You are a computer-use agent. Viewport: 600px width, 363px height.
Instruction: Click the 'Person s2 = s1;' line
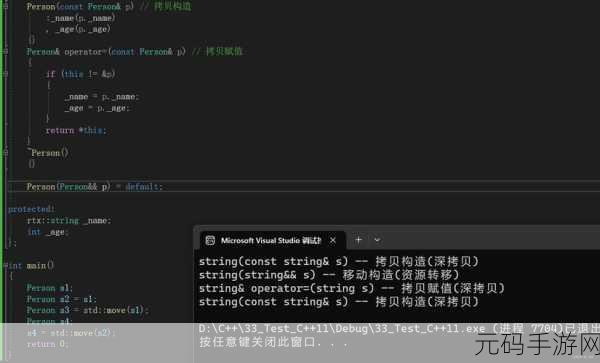point(62,299)
